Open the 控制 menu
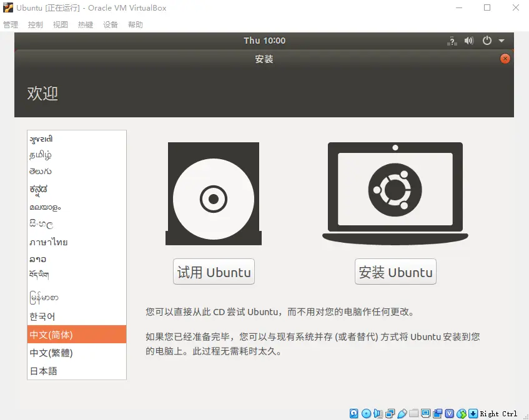Viewport: 529px width, 420px height. click(x=36, y=24)
